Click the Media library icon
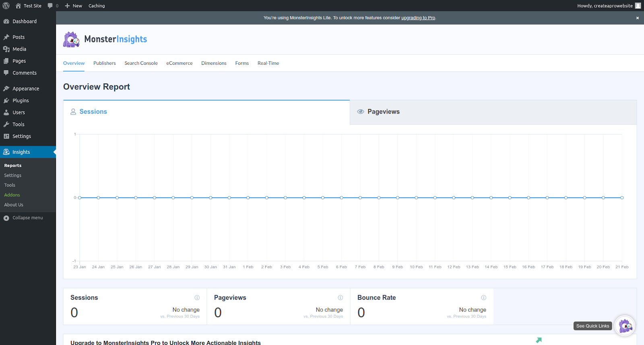The width and height of the screenshot is (644, 345). click(6, 49)
